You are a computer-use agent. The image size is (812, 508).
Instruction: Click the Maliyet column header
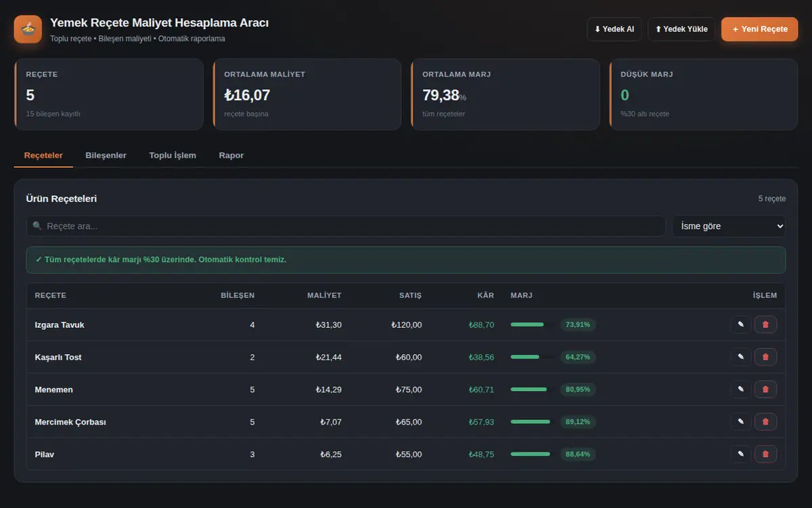324,295
